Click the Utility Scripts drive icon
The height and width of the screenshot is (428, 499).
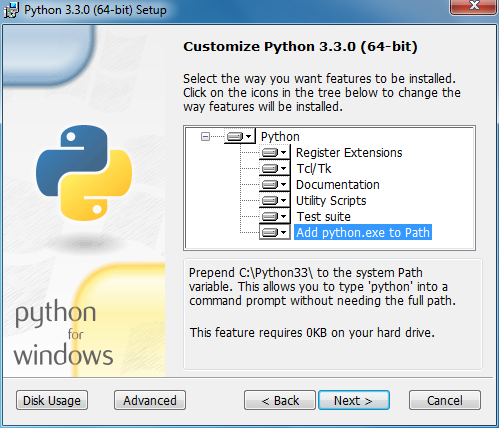(x=270, y=200)
